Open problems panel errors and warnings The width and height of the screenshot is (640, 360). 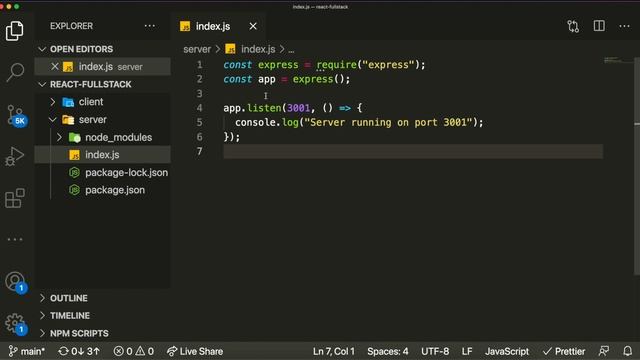[133, 351]
